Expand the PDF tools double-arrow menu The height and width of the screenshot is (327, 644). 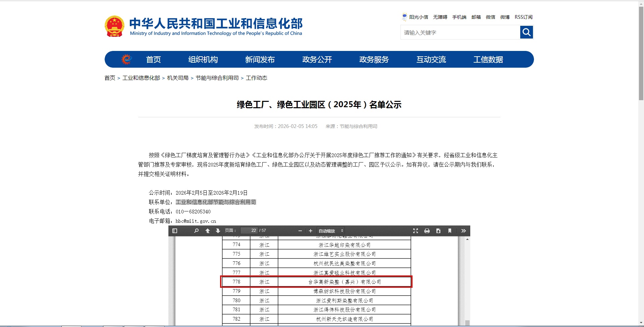tap(464, 231)
